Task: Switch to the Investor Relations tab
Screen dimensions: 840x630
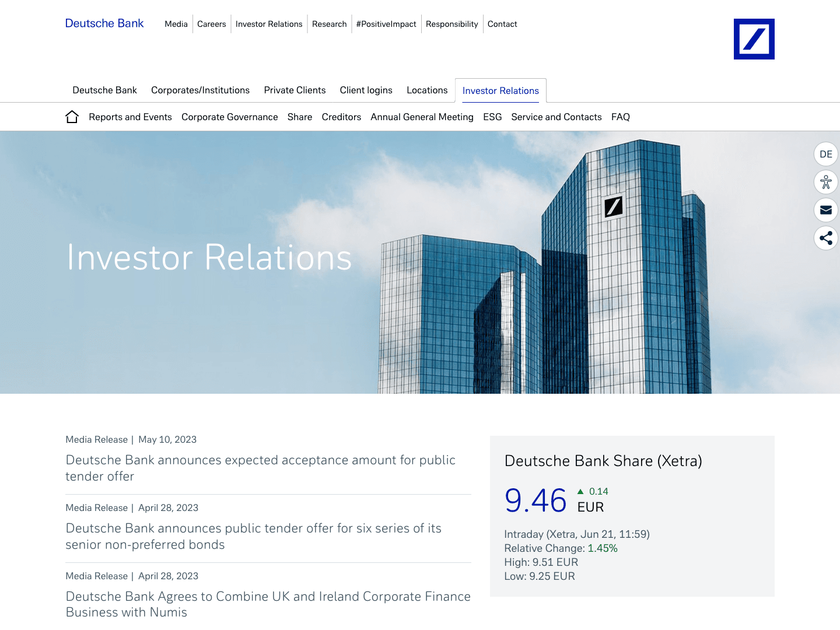Action: (x=500, y=90)
